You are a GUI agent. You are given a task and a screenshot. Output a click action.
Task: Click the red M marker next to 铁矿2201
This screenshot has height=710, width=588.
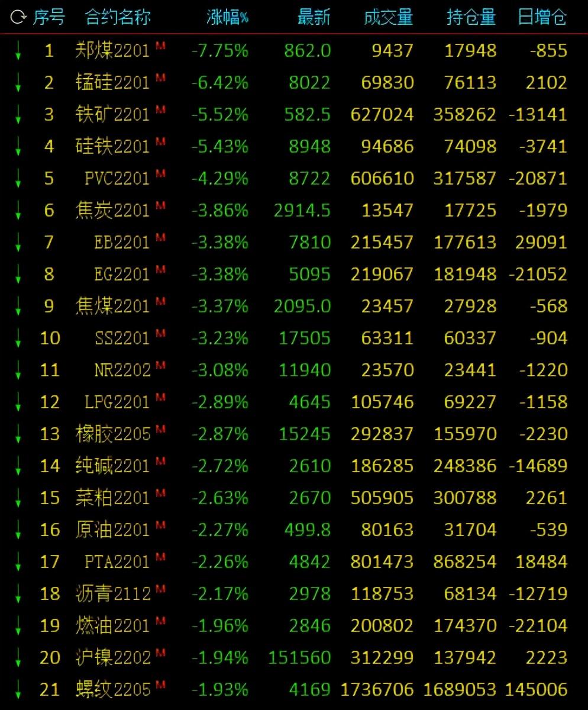coord(160,108)
